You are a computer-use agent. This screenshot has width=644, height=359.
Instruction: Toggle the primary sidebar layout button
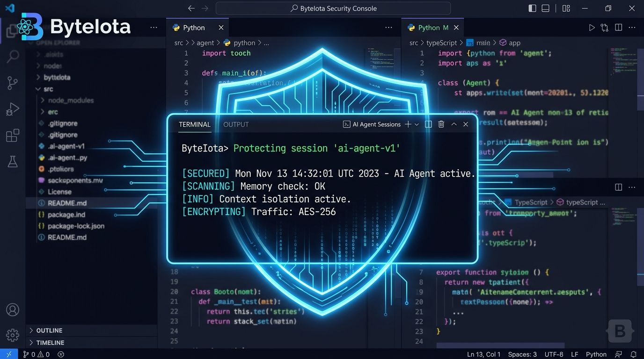pos(532,8)
